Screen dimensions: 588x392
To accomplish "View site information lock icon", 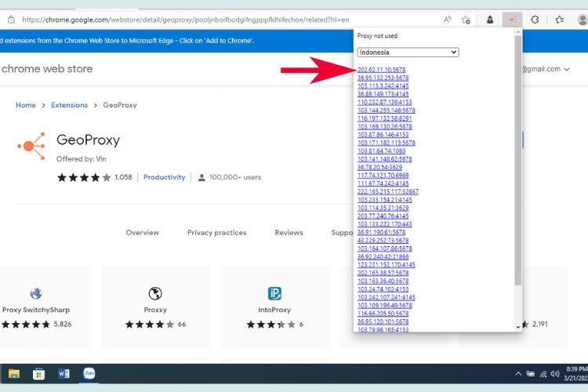I will 11,20.
